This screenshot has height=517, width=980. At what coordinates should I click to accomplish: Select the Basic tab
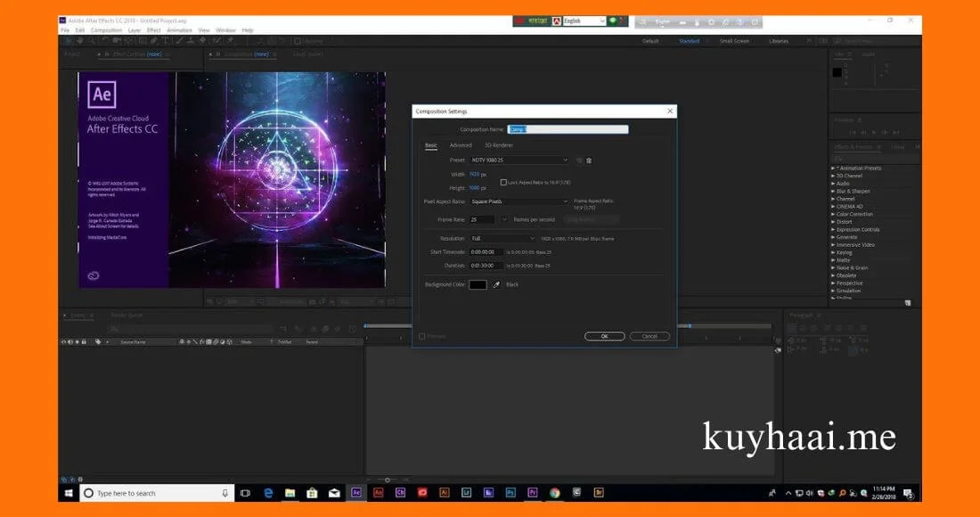tap(431, 145)
